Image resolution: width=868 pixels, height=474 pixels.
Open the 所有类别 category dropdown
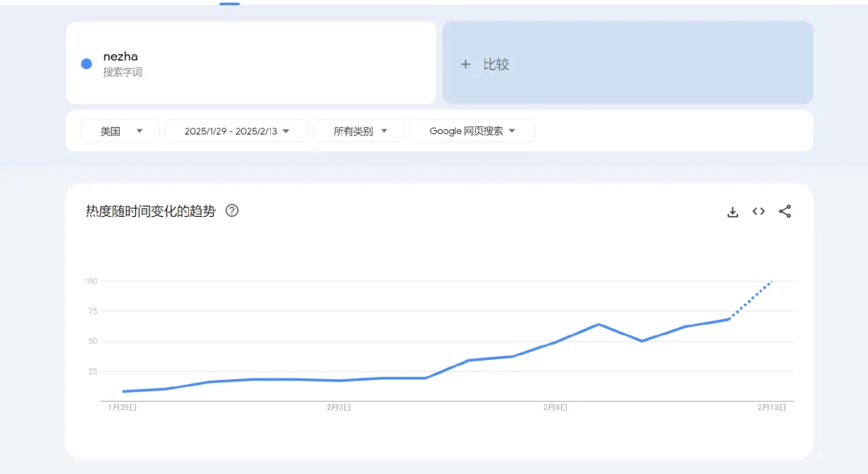(359, 131)
